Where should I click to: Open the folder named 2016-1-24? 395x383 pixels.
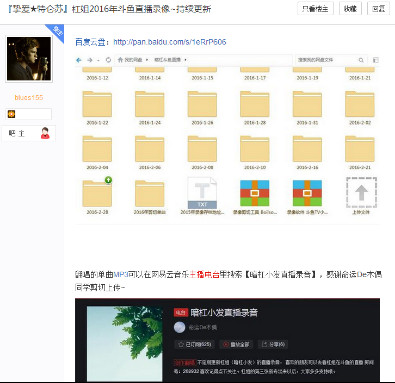150,104
